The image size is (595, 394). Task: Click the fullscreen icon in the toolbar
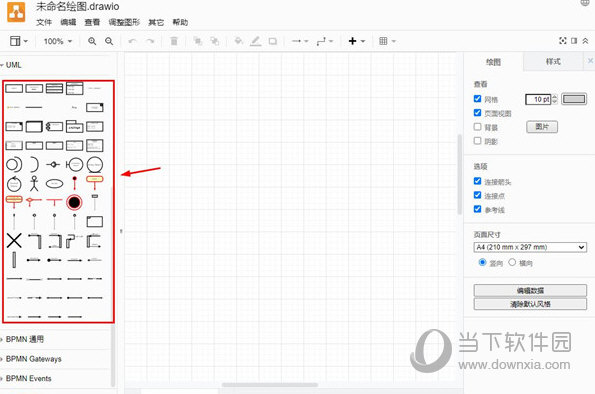[563, 41]
